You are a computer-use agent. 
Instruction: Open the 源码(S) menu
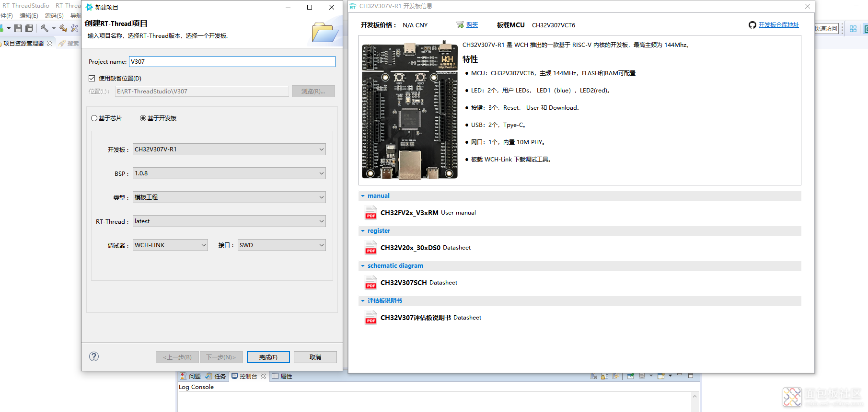pyautogui.click(x=54, y=16)
